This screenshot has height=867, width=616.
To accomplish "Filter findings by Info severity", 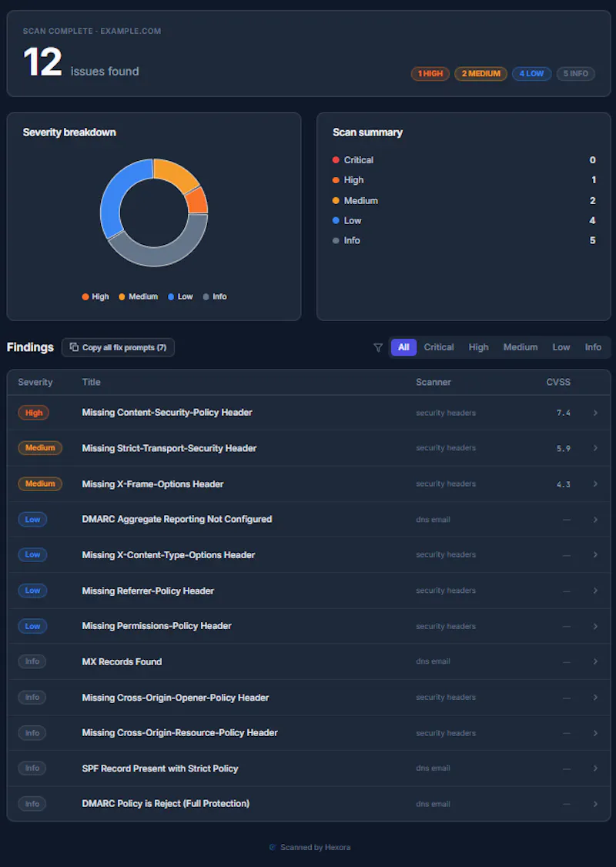I will tap(593, 347).
